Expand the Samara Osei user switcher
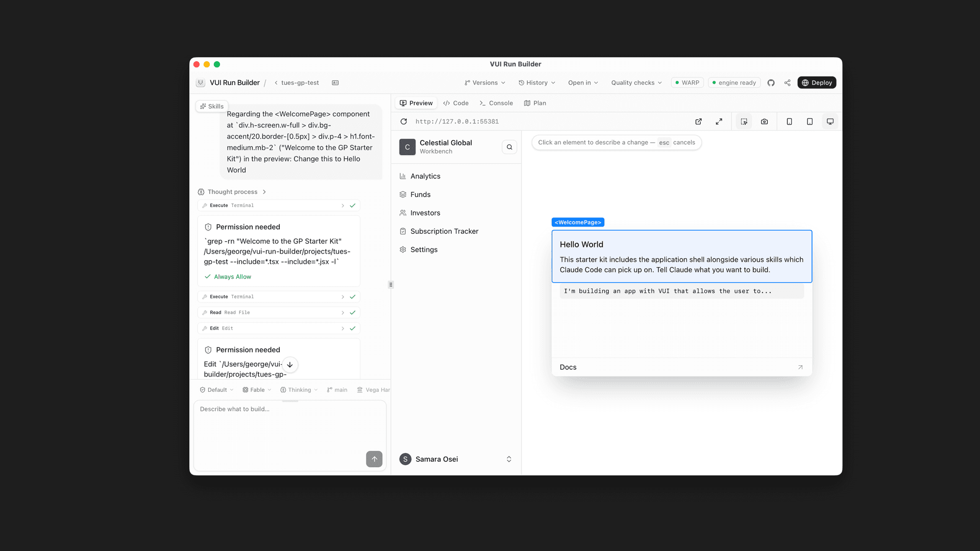Image resolution: width=980 pixels, height=551 pixels. [456, 459]
